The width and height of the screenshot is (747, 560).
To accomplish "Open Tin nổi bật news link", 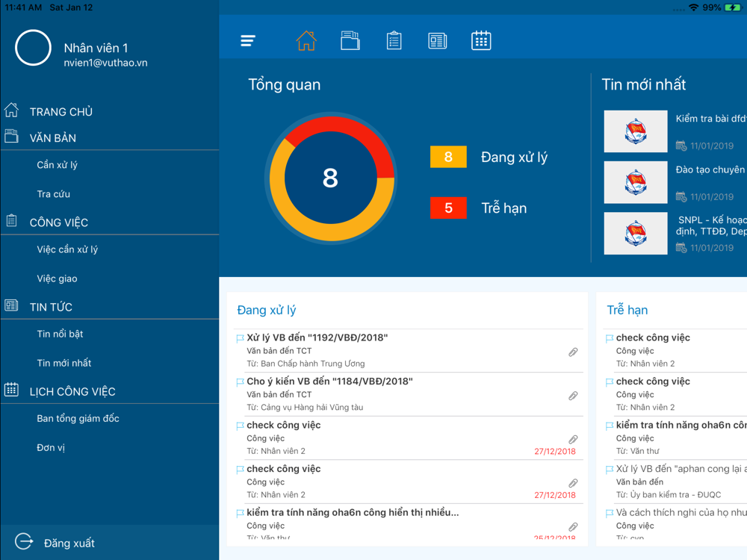I will pyautogui.click(x=60, y=334).
